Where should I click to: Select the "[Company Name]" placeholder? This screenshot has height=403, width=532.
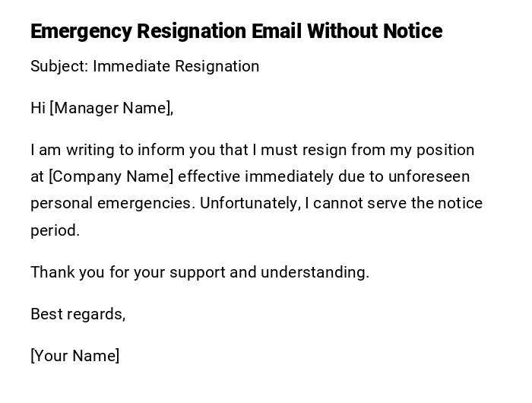tap(111, 176)
